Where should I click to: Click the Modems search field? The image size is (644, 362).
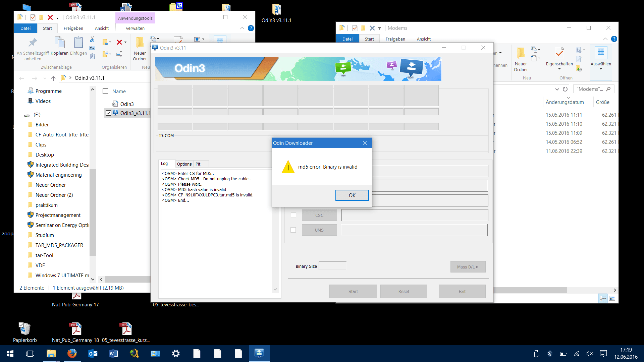(x=594, y=89)
